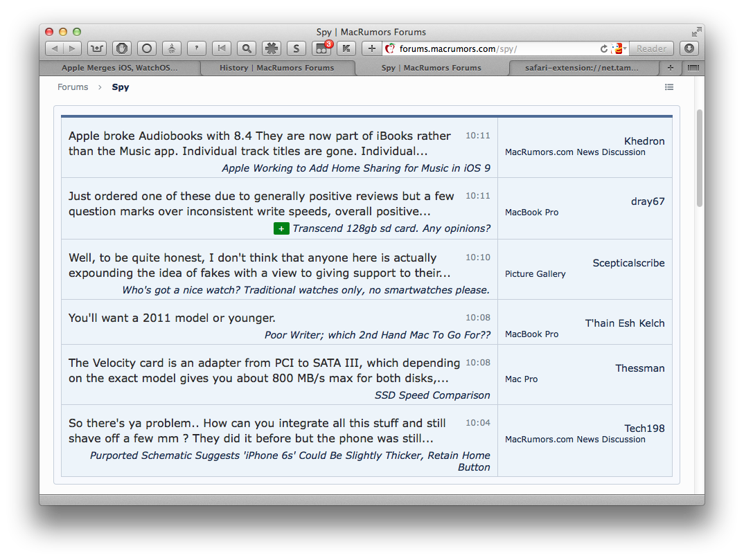Click the Spy breadcrumb item
Image resolution: width=744 pixels, height=560 pixels.
pyautogui.click(x=121, y=87)
